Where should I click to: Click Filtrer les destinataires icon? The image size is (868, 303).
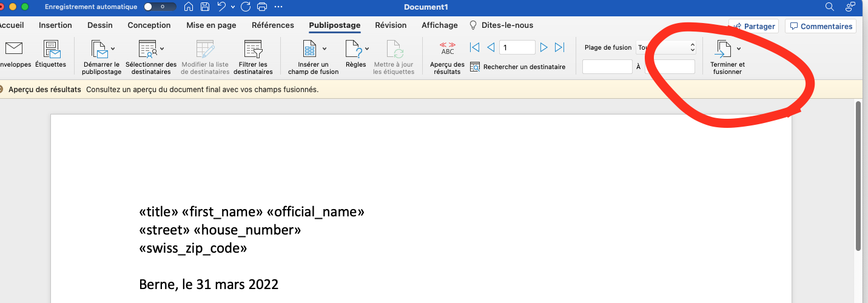click(x=252, y=50)
